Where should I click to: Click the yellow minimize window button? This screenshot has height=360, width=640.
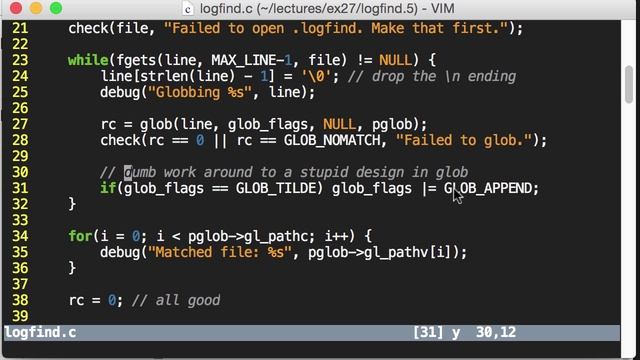coord(36,8)
